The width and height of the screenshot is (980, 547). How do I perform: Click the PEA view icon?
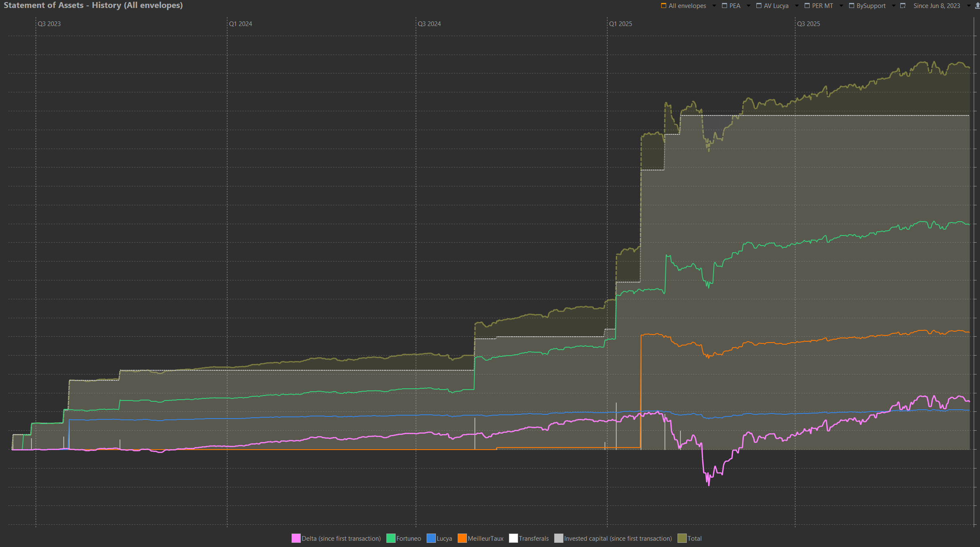(x=725, y=6)
